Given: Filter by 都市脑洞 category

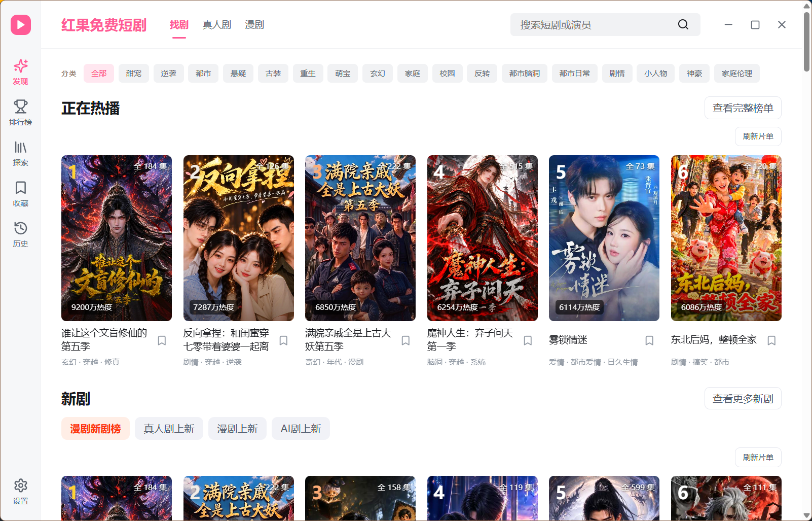Looking at the screenshot, I should click(525, 74).
